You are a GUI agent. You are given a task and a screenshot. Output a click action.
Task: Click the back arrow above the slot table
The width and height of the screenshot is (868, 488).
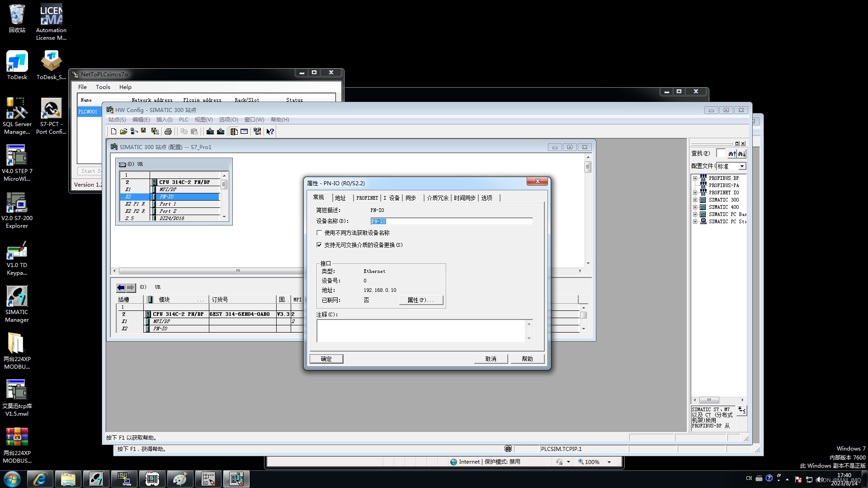[x=121, y=287]
